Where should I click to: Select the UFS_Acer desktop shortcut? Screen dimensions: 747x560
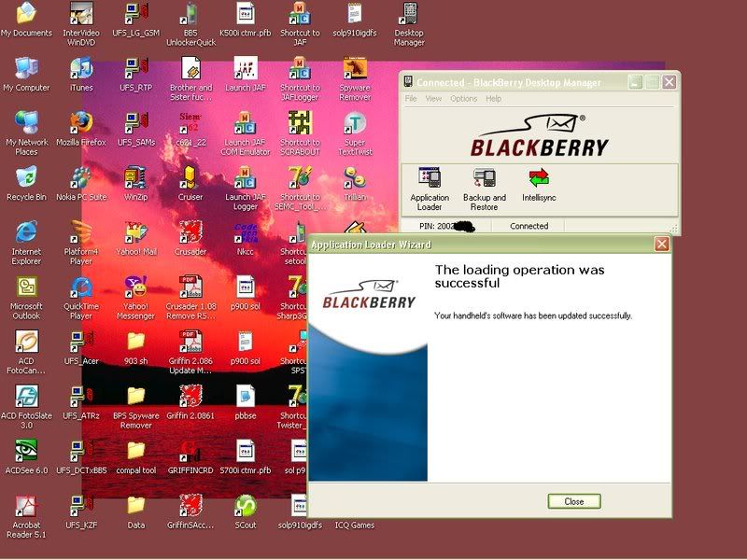pyautogui.click(x=81, y=348)
